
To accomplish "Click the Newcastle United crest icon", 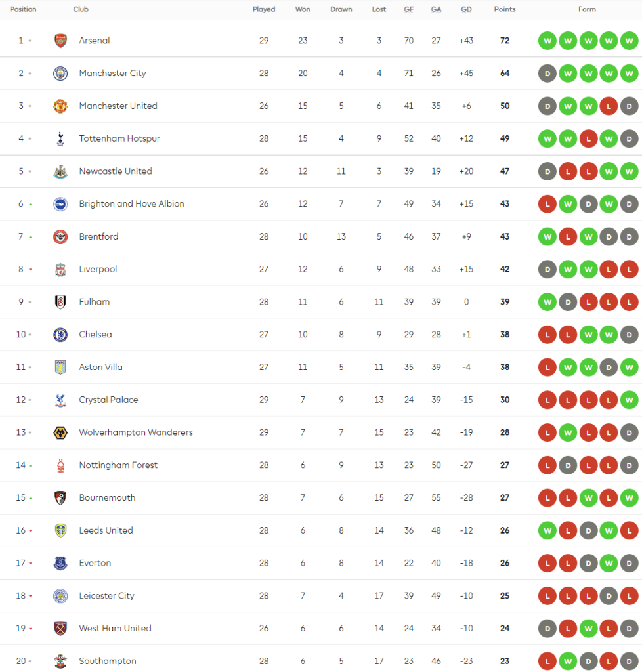I will pyautogui.click(x=60, y=171).
